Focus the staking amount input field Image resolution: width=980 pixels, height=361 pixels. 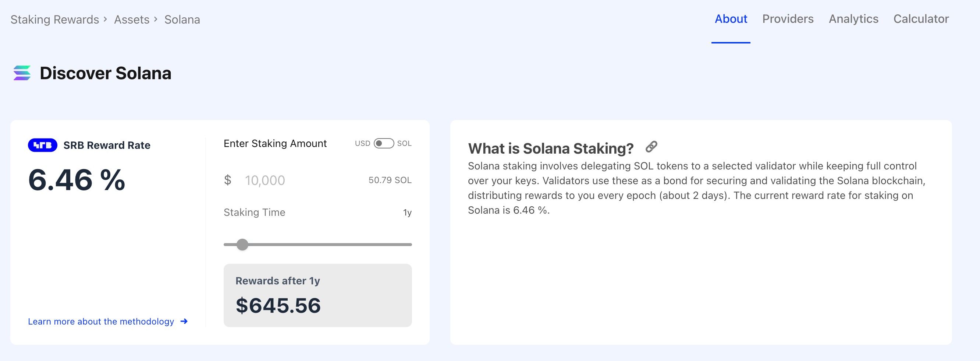[x=297, y=180]
